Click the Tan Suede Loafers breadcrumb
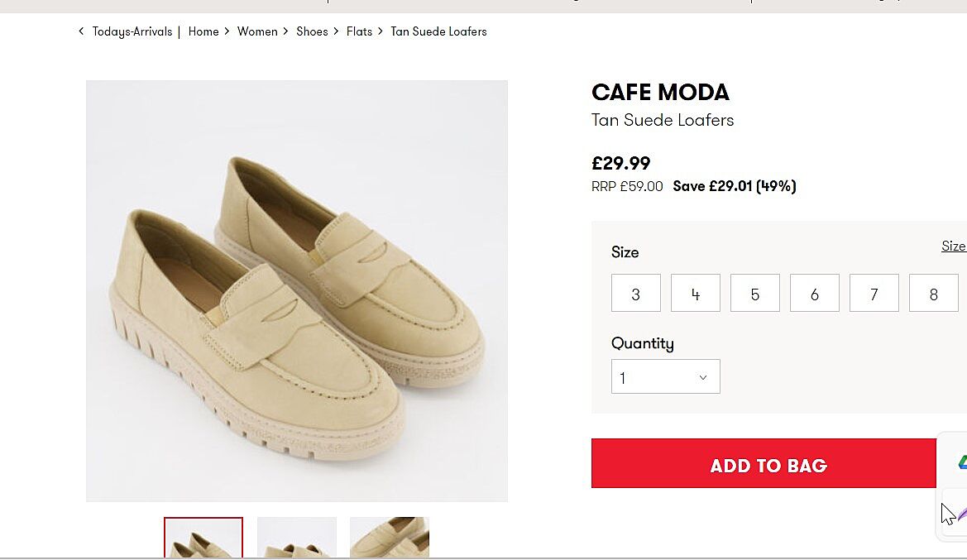967x560 pixels. click(438, 31)
